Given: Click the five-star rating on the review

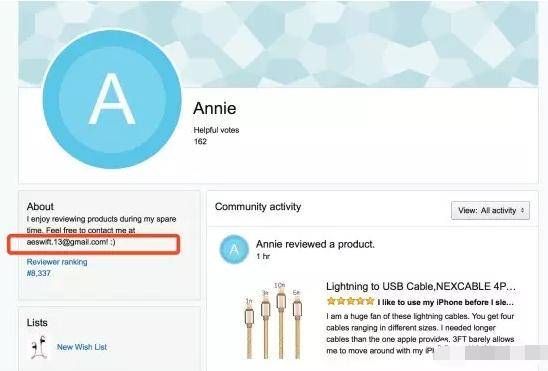Looking at the screenshot, I should [351, 301].
